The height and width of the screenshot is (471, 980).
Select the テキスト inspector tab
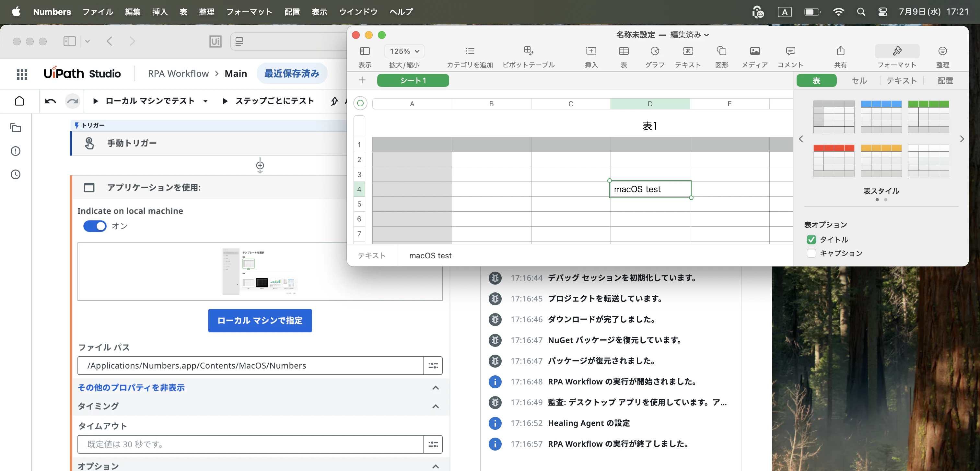click(x=902, y=80)
